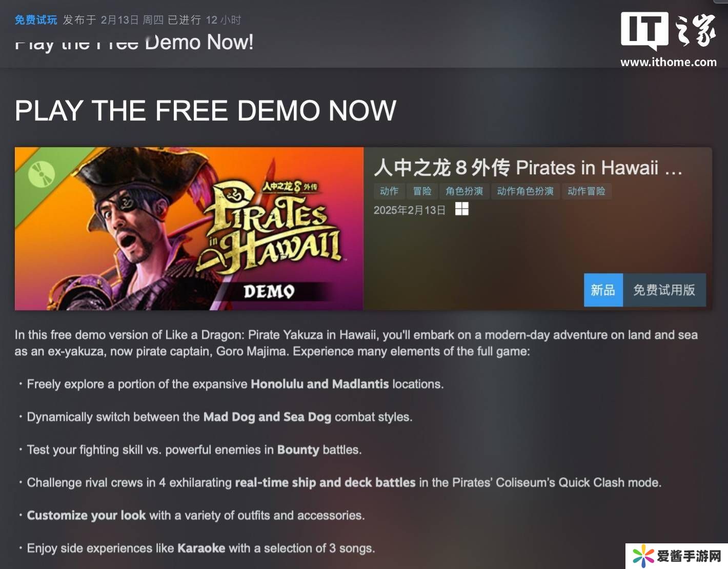Open the Pirates in Hawaii demo banner image
728x569 pixels.
point(189,229)
